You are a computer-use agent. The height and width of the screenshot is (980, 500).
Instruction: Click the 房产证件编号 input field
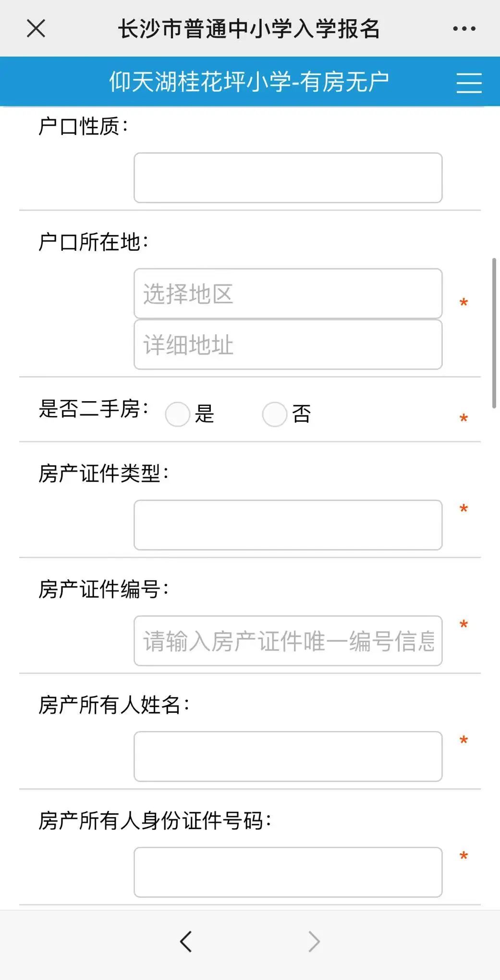(x=288, y=641)
